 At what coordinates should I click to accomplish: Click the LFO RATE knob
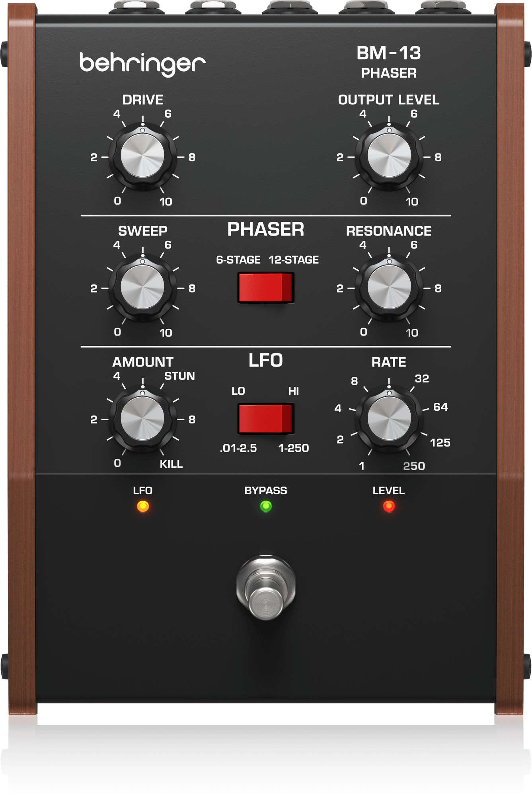(x=389, y=419)
